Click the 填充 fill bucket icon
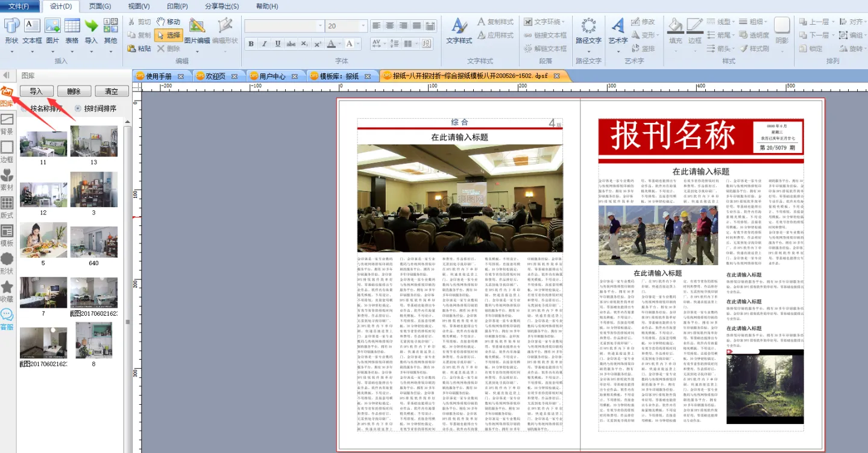 click(676, 31)
